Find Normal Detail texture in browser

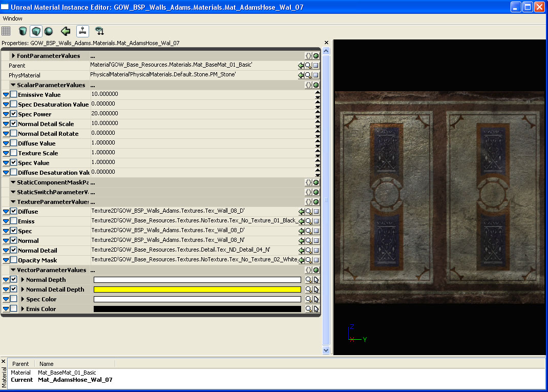tap(309, 251)
